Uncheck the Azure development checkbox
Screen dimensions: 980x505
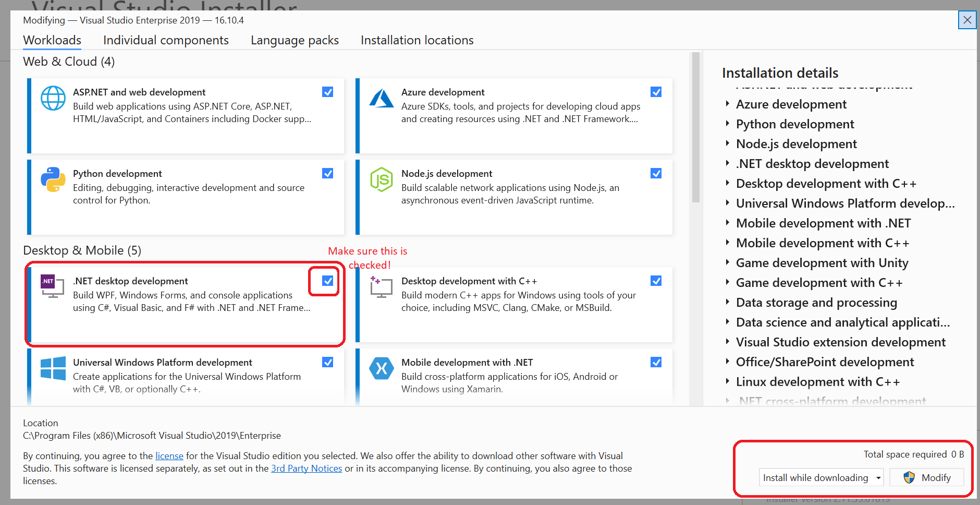656,92
